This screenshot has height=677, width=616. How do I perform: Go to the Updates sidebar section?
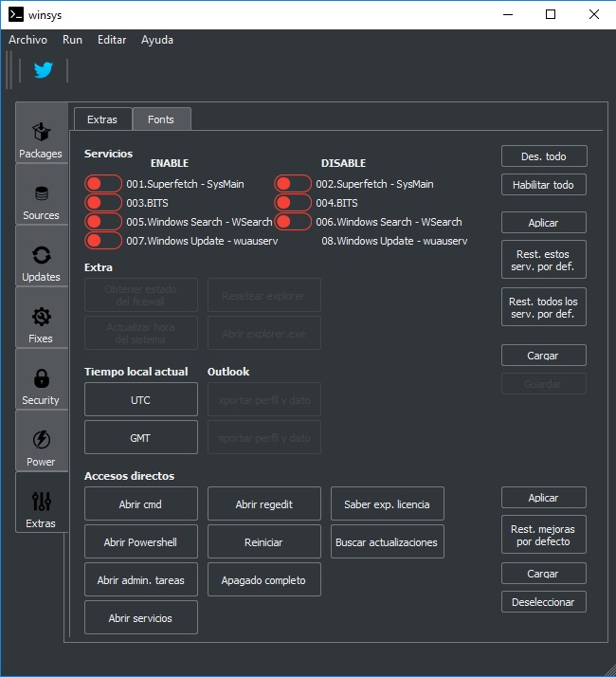[x=41, y=262]
